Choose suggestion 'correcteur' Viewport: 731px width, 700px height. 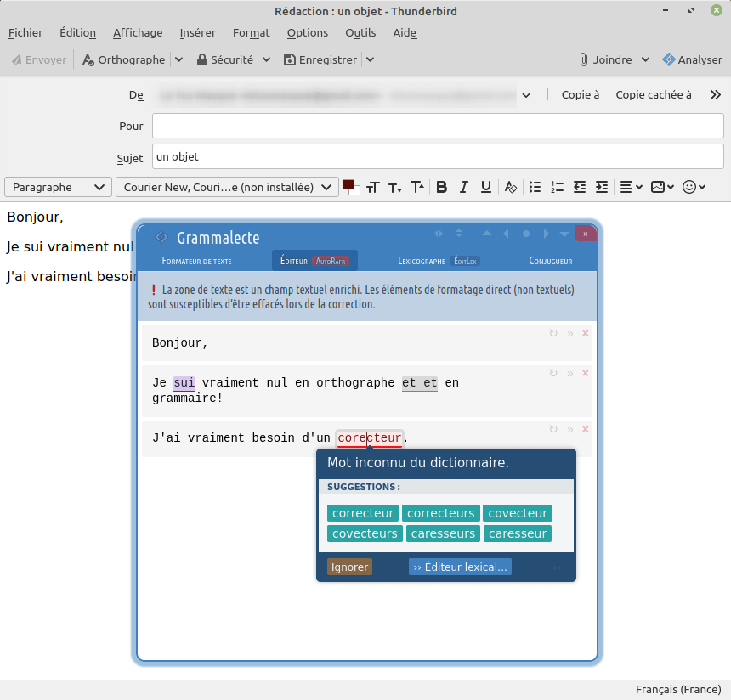363,513
